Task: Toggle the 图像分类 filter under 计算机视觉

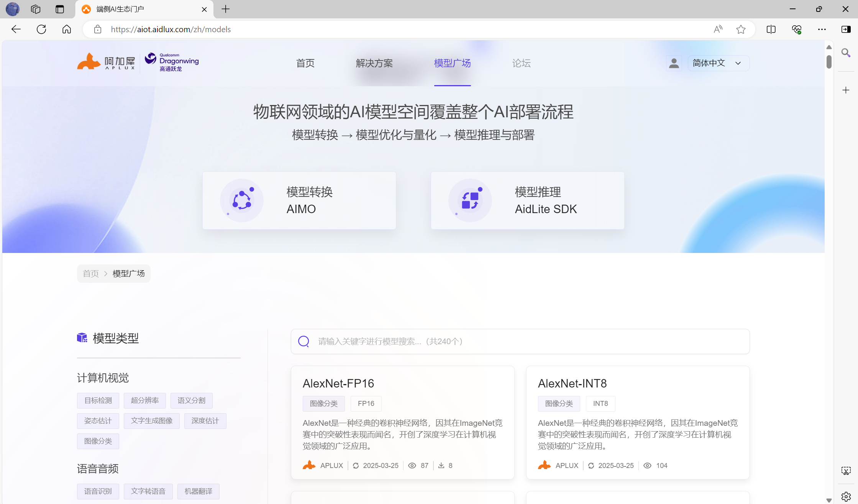Action: pyautogui.click(x=98, y=441)
